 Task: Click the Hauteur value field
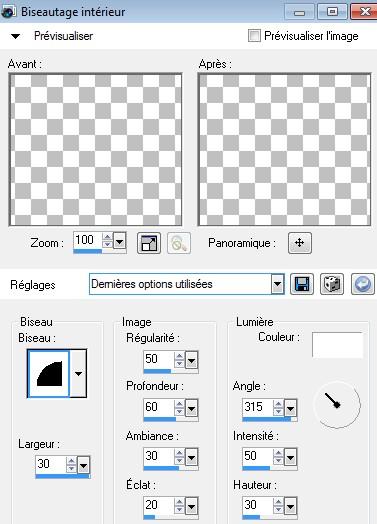click(x=257, y=505)
